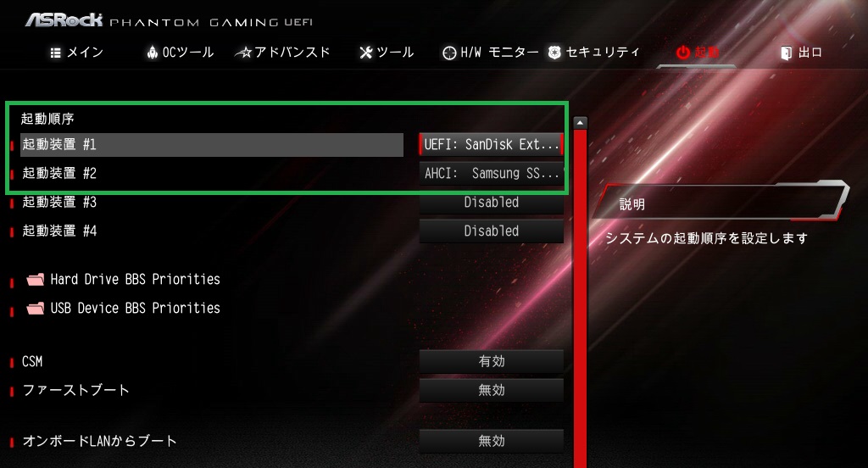This screenshot has width=868, height=468.
Task: Toggle オンボードLANからブート 無効 value
Action: coord(491,442)
